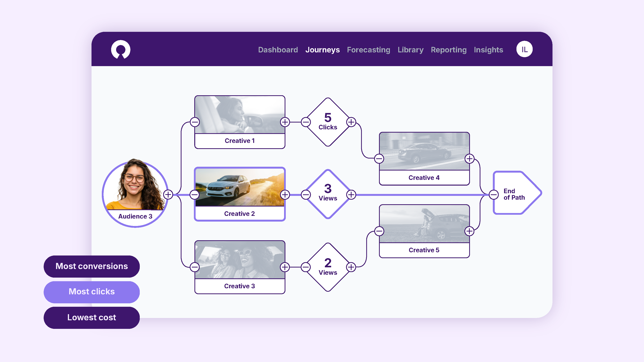Click plus icon on 3 Views diamond
The width and height of the screenshot is (644, 362).
351,194
